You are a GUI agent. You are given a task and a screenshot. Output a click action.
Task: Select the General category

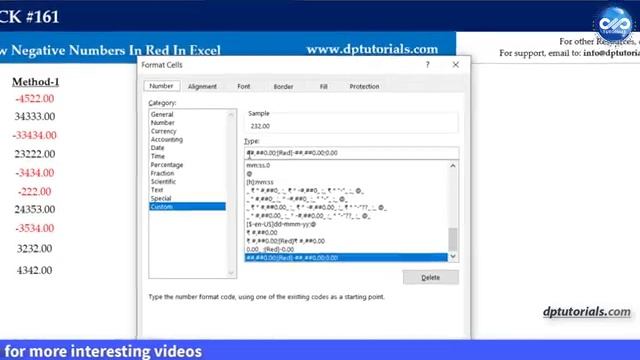tap(162, 115)
